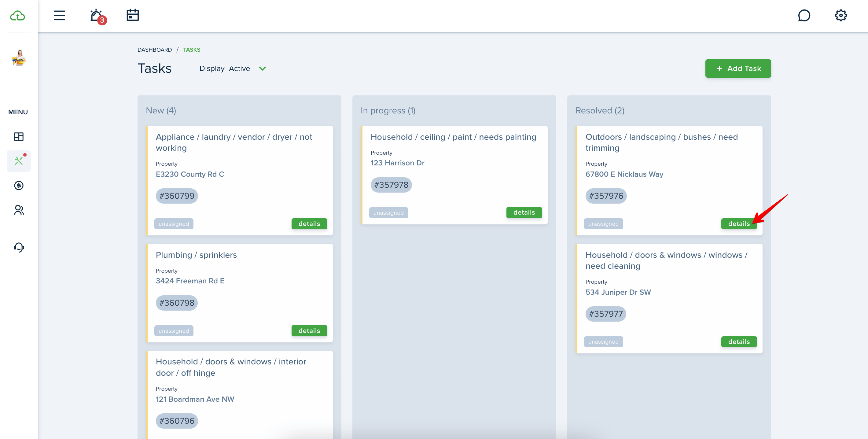Image resolution: width=868 pixels, height=439 pixels.
Task: Select the #360798 task ID badge
Action: (177, 303)
